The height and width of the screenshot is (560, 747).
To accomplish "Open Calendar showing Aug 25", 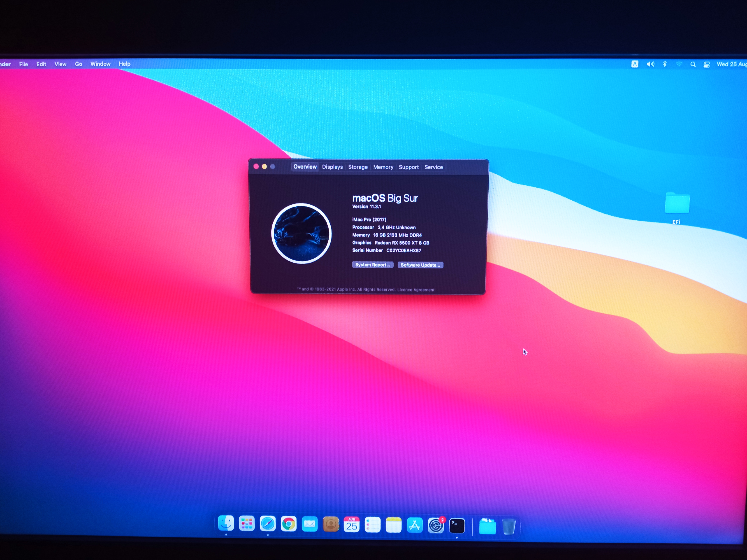I will [x=352, y=525].
